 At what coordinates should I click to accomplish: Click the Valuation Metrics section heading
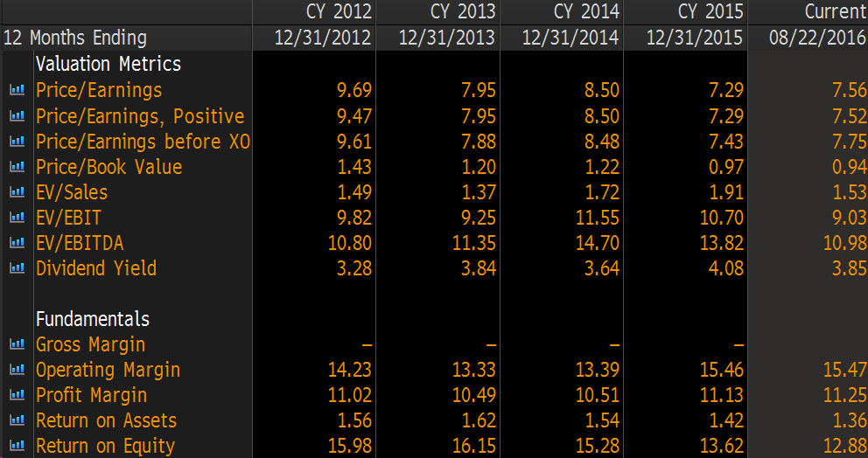108,64
